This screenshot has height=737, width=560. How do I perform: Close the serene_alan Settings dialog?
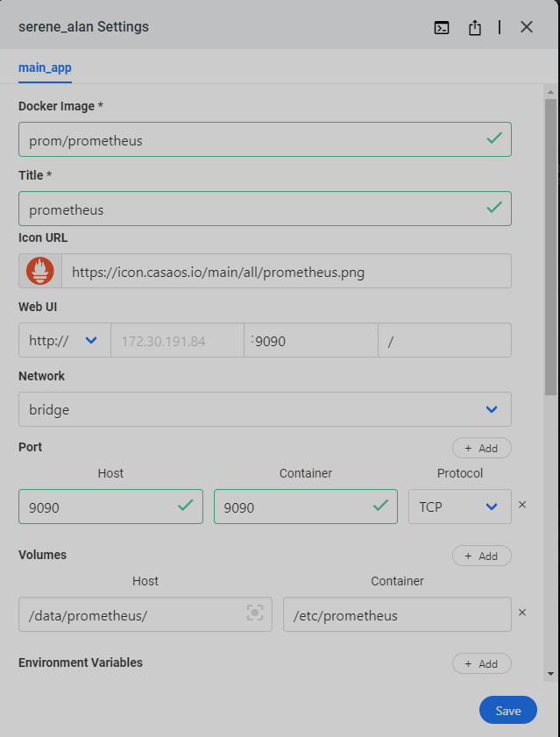tap(527, 27)
